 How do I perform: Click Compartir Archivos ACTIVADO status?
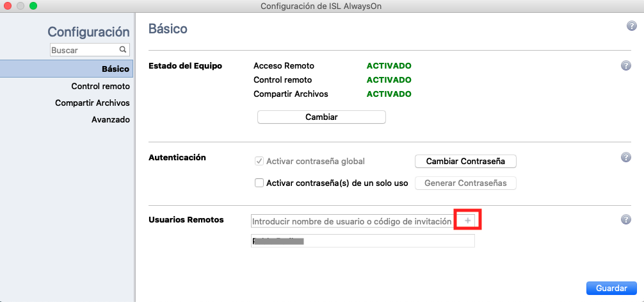(389, 94)
